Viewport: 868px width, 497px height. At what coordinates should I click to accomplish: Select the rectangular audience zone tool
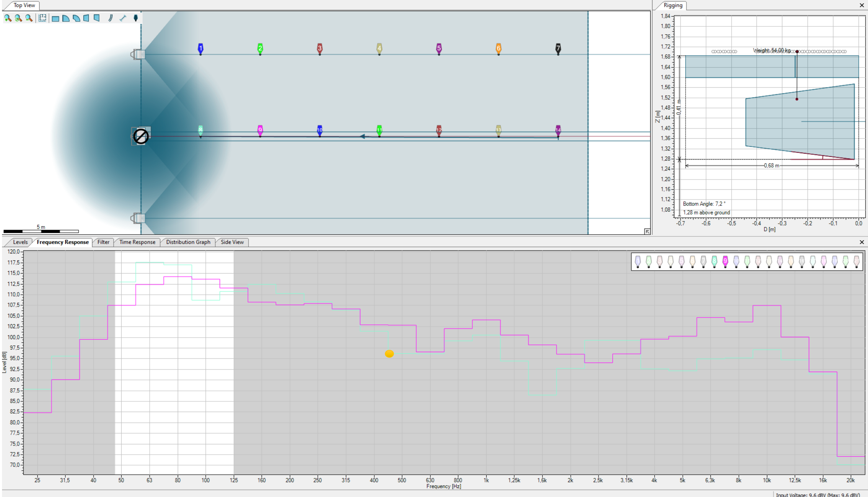tap(55, 19)
